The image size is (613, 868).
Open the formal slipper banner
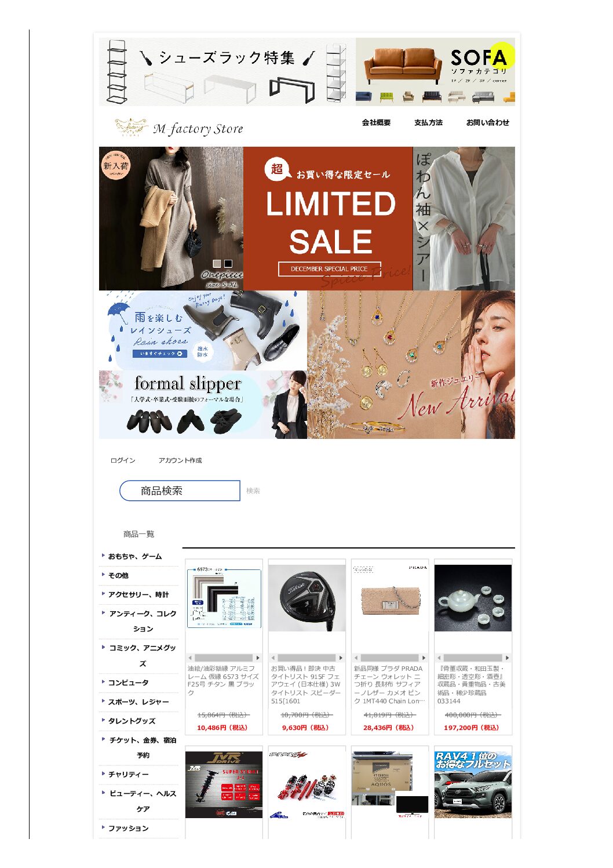point(203,405)
